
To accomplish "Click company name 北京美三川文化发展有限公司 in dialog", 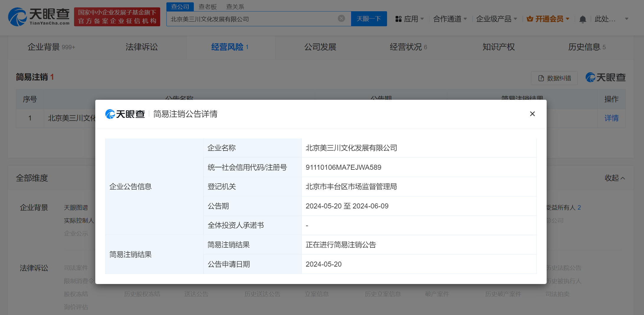I will (x=351, y=148).
